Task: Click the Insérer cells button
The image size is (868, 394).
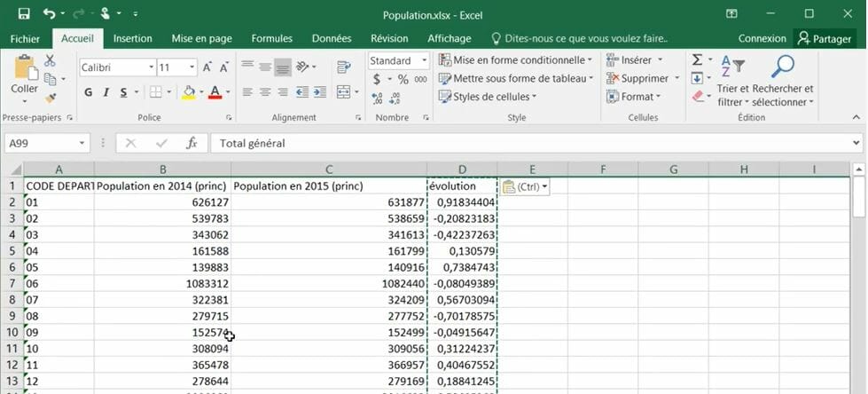Action: [635, 59]
